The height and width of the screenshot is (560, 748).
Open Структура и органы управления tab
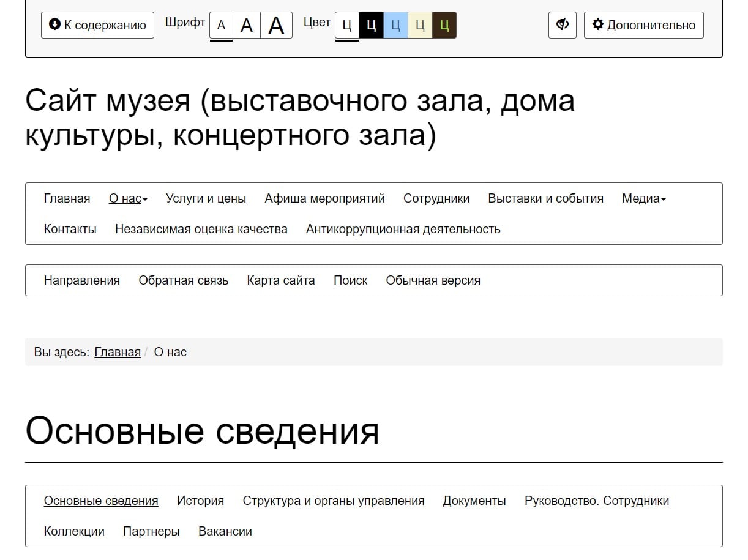(333, 501)
